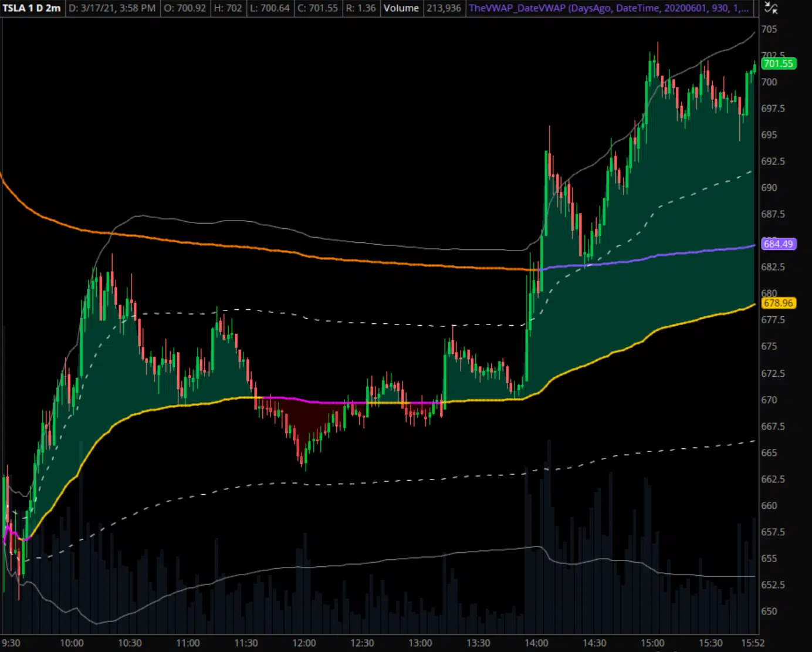Screen dimensions: 812x652
Task: Click the volume value 213,936
Action: click(444, 8)
